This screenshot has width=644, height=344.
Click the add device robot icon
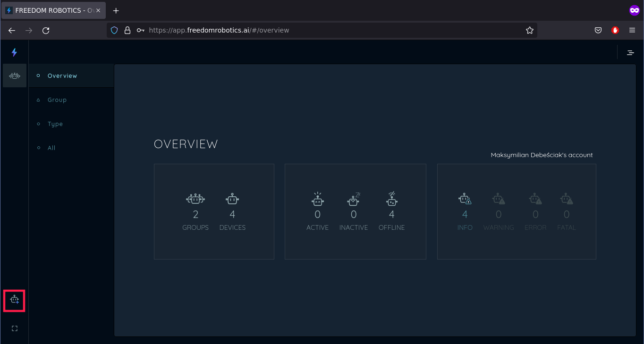click(x=14, y=300)
